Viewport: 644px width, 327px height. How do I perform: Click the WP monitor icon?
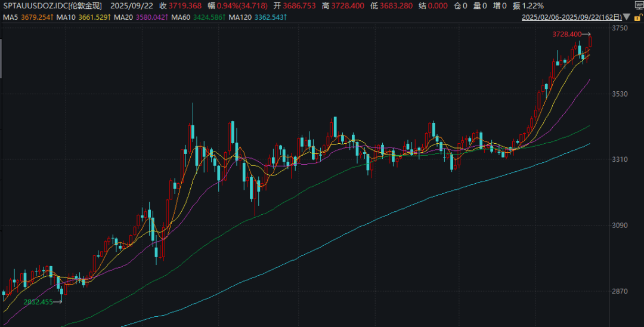pyautogui.click(x=636, y=5)
